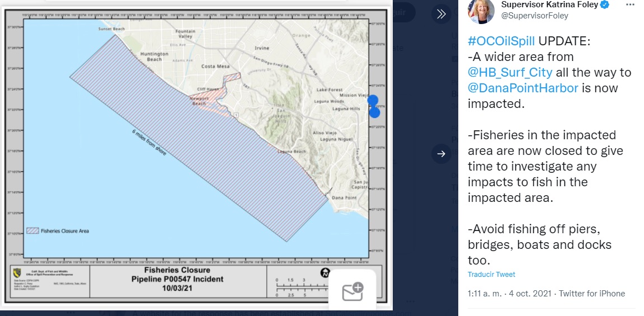This screenshot has height=316, width=644.
Task: Click Katrina Foley's profile photo
Action: [x=481, y=11]
